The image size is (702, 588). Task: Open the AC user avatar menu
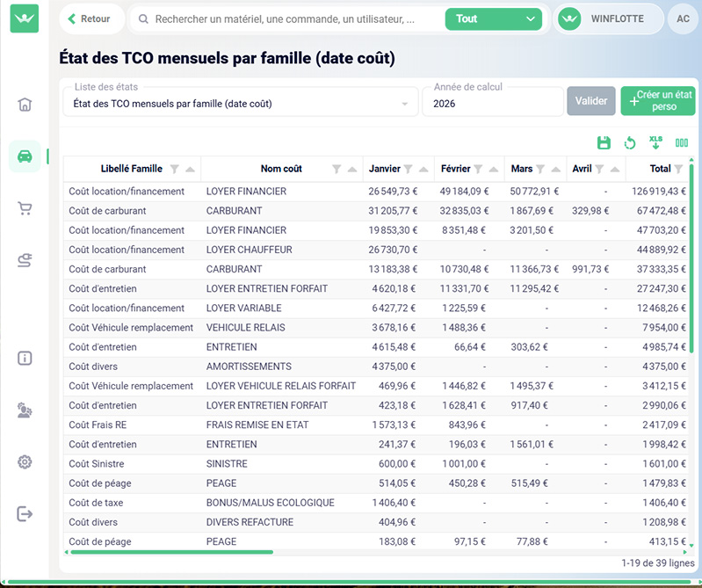(683, 18)
